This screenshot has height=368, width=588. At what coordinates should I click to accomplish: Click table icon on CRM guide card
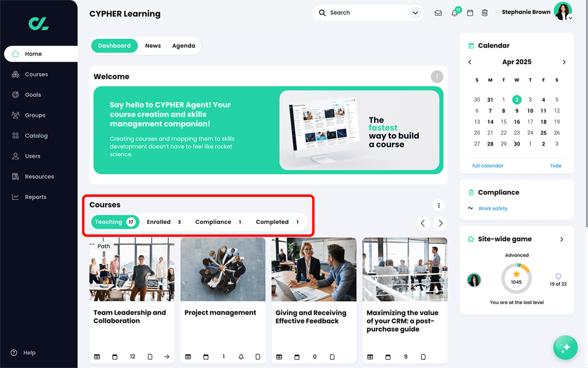370,357
